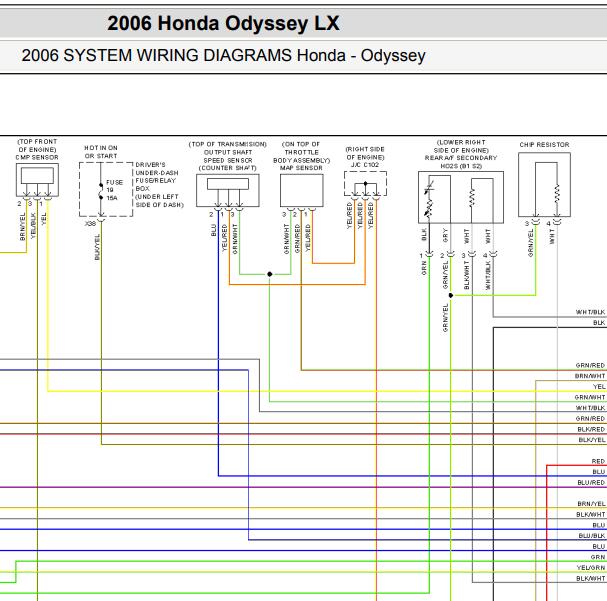Select the "J/C C102" label
Image resolution: width=607 pixels, height=601 pixels.
pos(365,165)
